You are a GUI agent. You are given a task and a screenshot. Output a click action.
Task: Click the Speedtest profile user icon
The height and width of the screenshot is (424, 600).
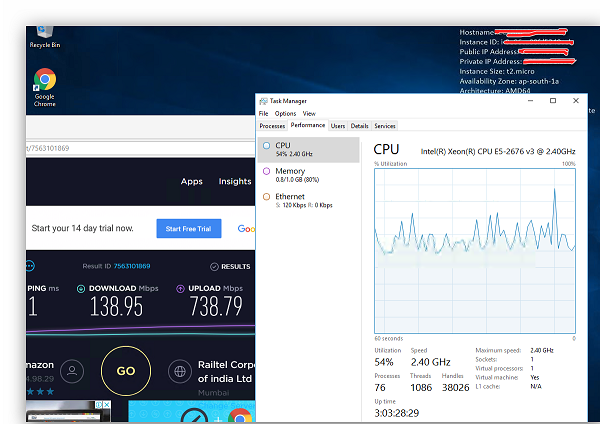(72, 371)
